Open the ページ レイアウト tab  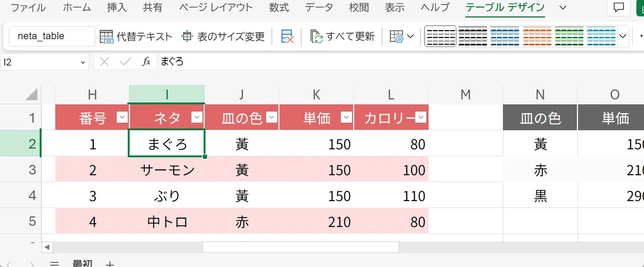tap(215, 8)
